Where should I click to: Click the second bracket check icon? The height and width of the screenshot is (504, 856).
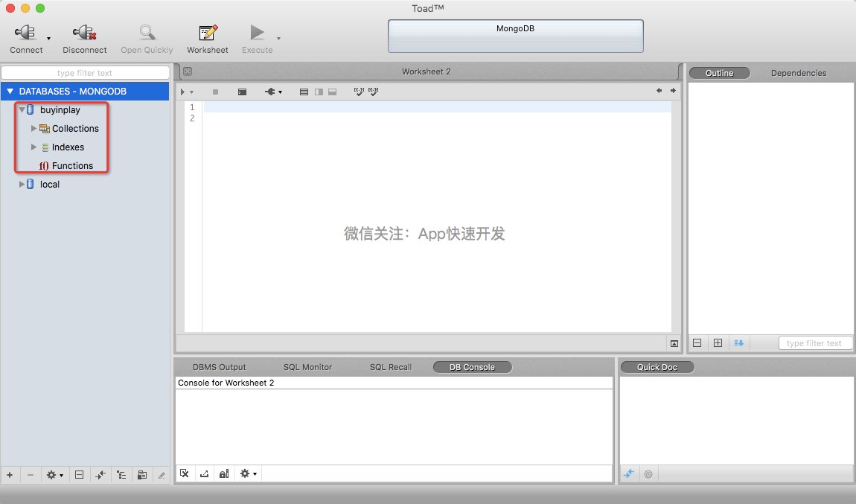pyautogui.click(x=374, y=92)
